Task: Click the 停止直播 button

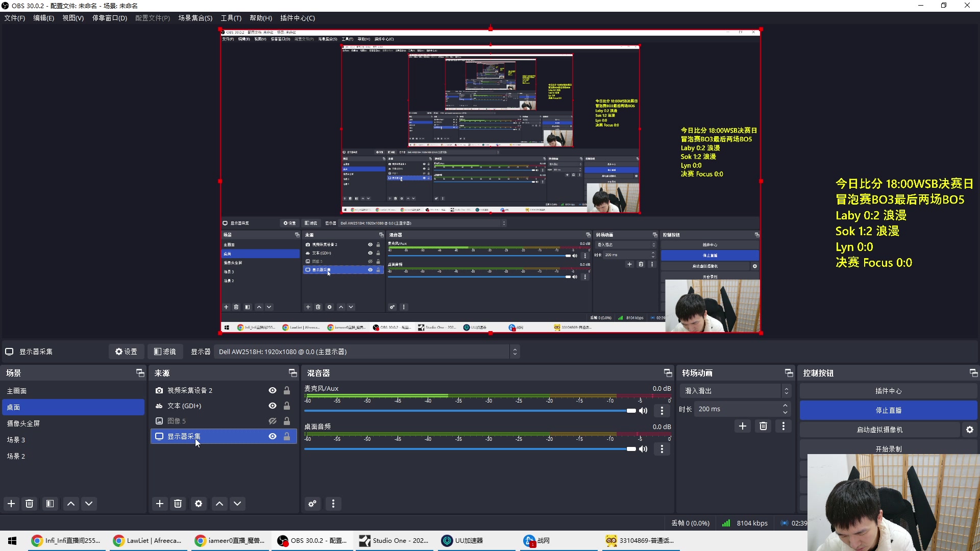Action: tap(888, 410)
